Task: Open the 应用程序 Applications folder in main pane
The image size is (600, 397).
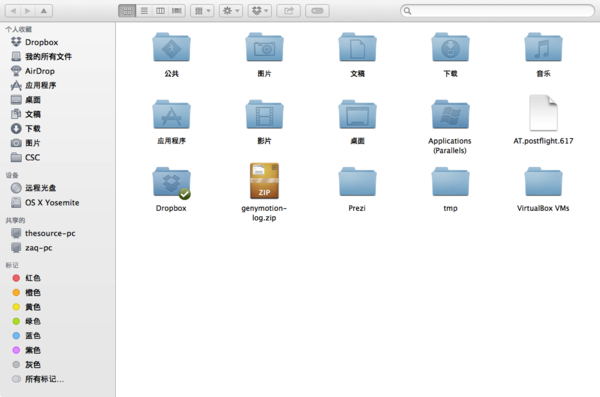Action: click(x=171, y=114)
